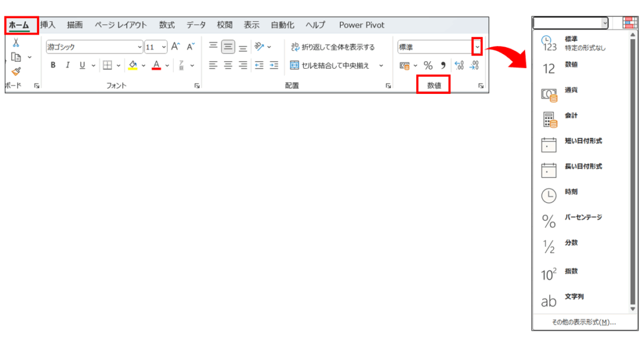Open the セルを結合して中央揃え dropdown arrow
This screenshot has width=644, height=340.
(380, 65)
